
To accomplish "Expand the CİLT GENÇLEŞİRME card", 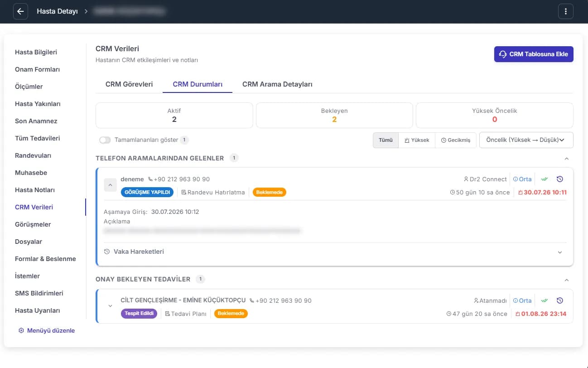I will tap(110, 306).
